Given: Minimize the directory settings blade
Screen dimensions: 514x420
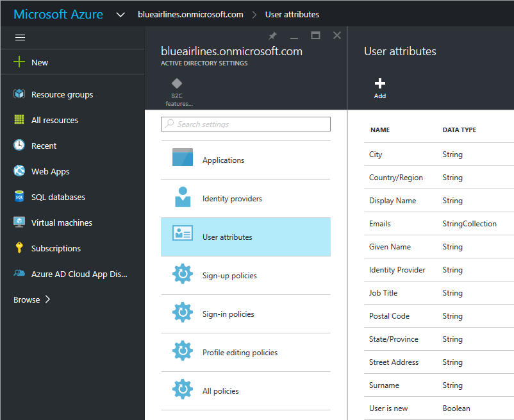Looking at the screenshot, I should point(294,38).
